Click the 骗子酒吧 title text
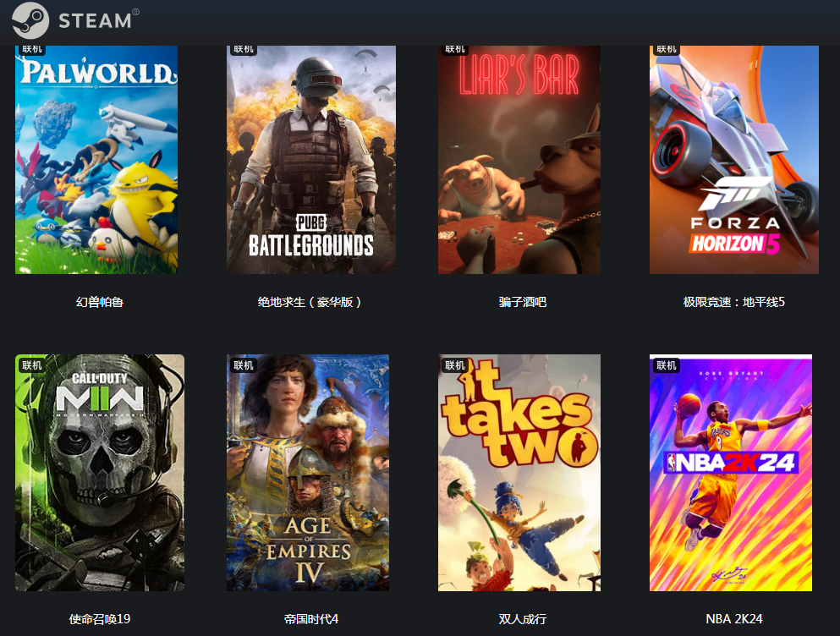The width and height of the screenshot is (840, 636). [522, 302]
